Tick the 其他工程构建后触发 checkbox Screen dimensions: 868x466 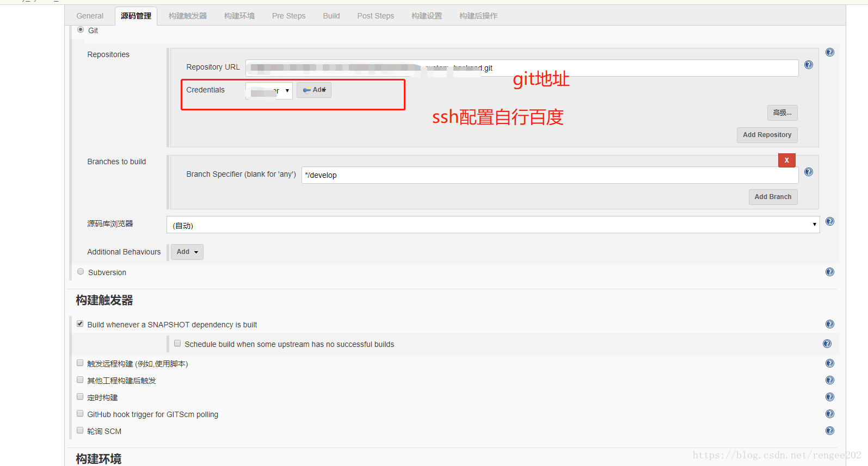(x=80, y=380)
